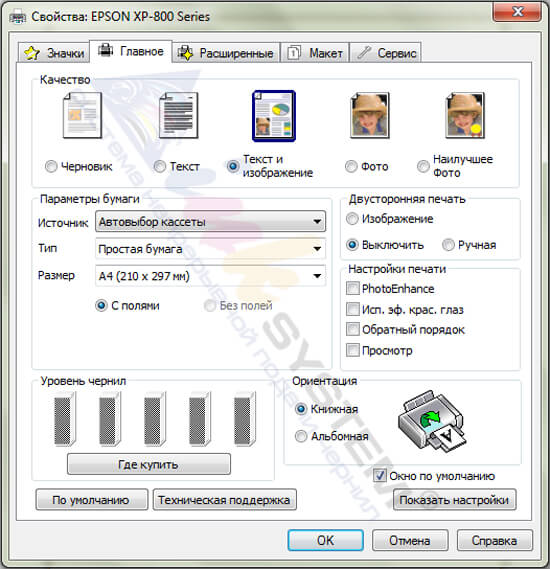Screen dimensions: 550x569
Task: Enable the Просмотр checkbox
Action: click(353, 350)
